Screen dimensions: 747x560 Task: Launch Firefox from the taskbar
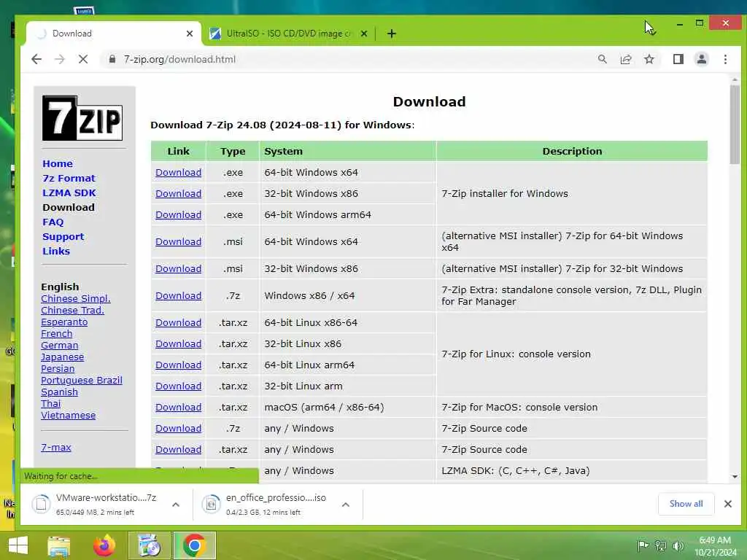pos(105,545)
